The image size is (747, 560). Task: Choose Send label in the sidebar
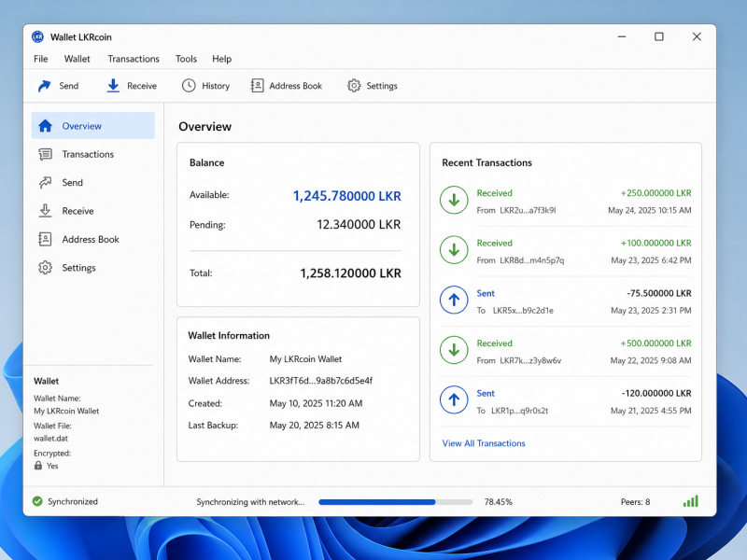73,182
